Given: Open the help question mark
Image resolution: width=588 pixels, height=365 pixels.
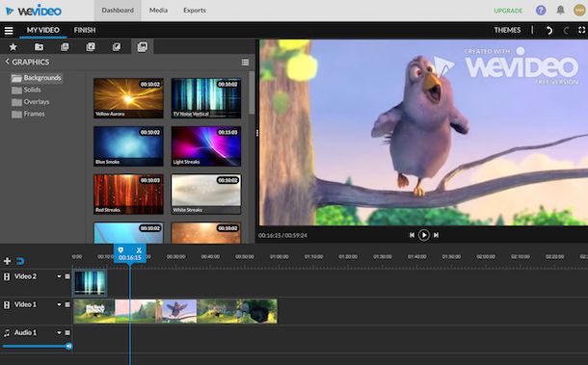Looking at the screenshot, I should pyautogui.click(x=541, y=11).
